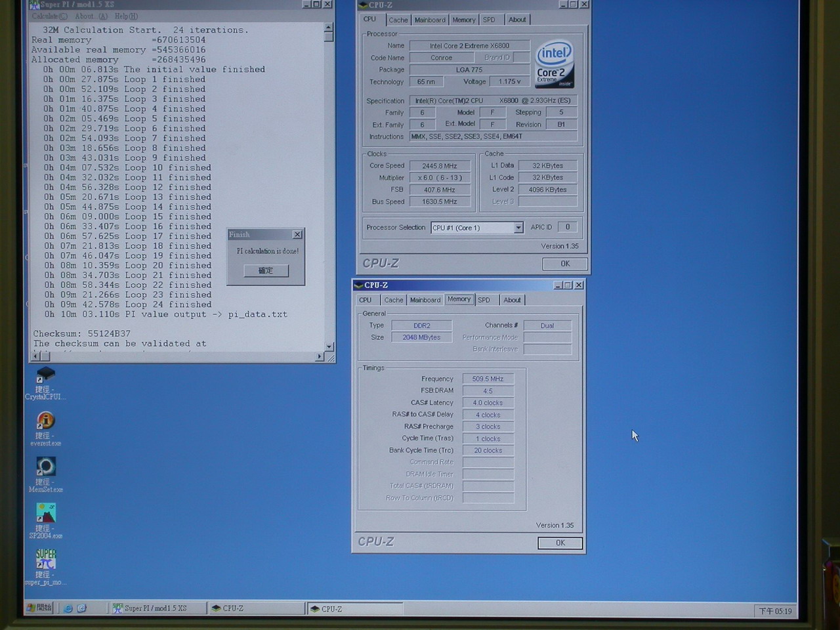The image size is (840, 630).
Task: Click the lower CPU-Z title bar icon
Action: [358, 285]
